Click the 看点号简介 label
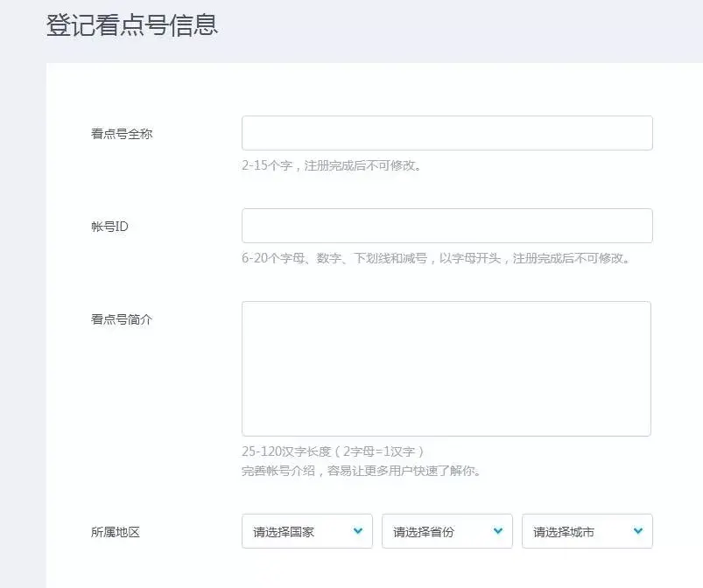 click(x=122, y=319)
